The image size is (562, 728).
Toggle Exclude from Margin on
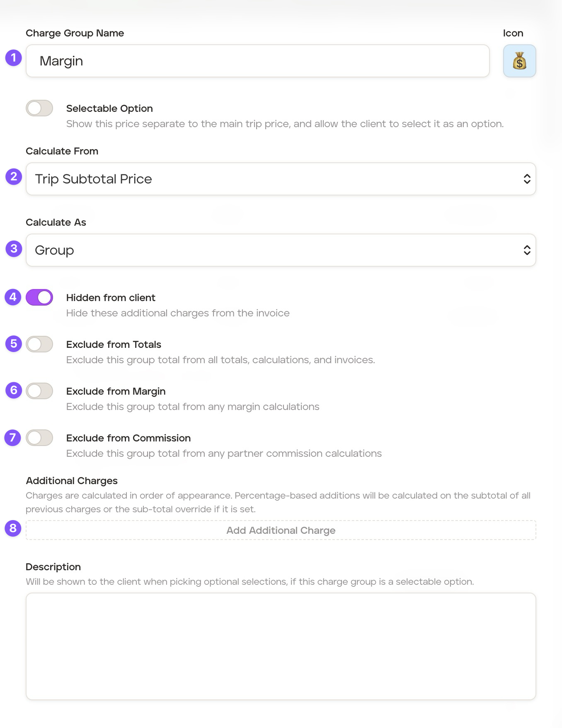click(39, 391)
